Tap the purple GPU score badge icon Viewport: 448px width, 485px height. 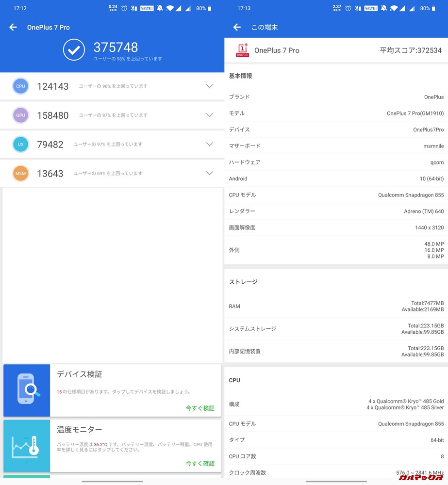tap(20, 115)
